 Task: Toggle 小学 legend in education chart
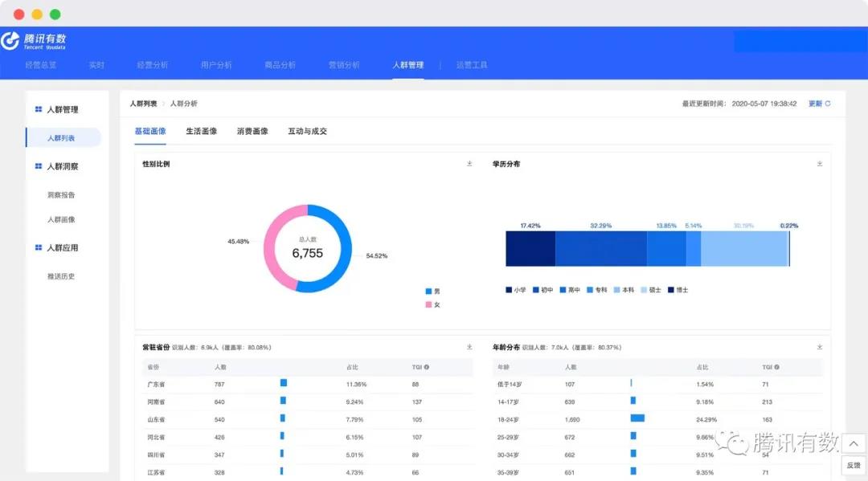[515, 290]
